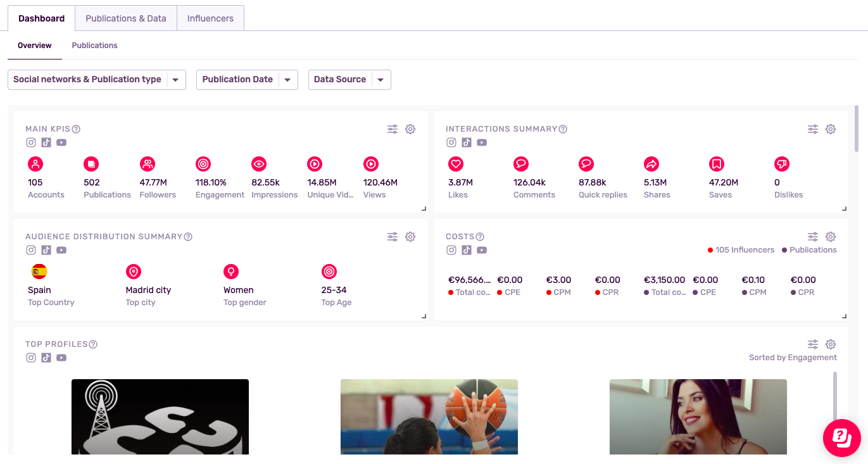Viewport: 868px width, 464px height.
Task: Click the Engagement target icon
Action: coord(203,165)
